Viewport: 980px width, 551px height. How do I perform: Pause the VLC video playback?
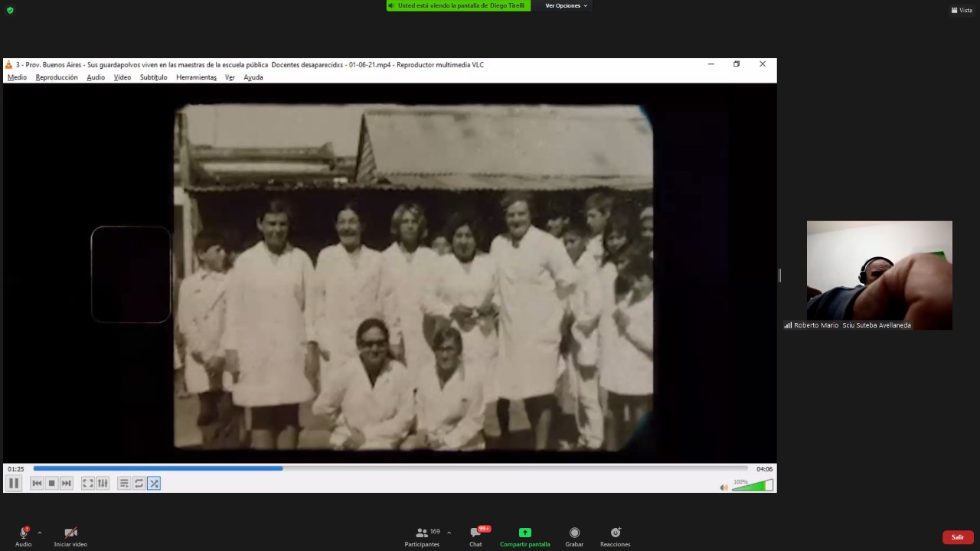[13, 483]
